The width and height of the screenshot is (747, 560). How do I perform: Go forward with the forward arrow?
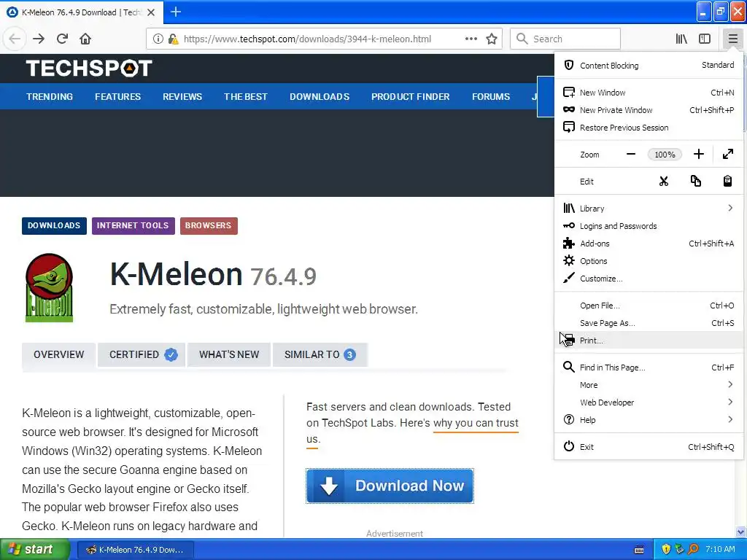click(x=39, y=39)
